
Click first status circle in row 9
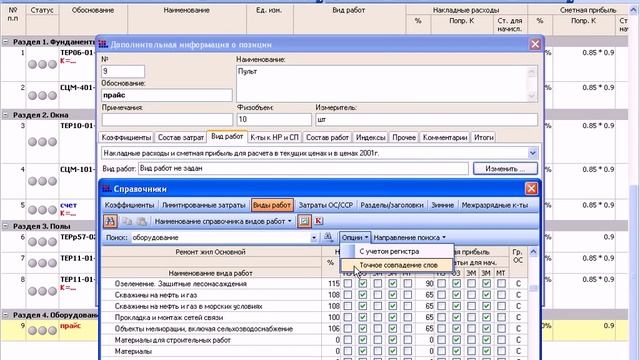coord(33,330)
